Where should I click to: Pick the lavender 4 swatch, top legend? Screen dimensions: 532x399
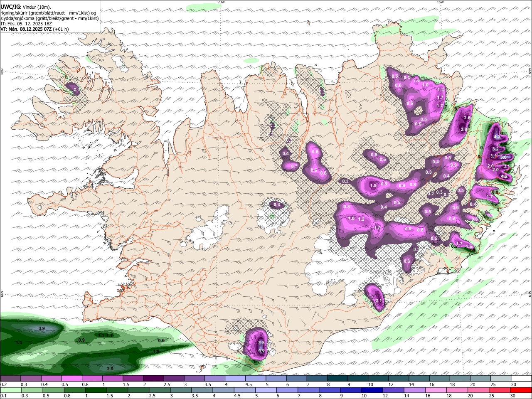click(x=235, y=379)
